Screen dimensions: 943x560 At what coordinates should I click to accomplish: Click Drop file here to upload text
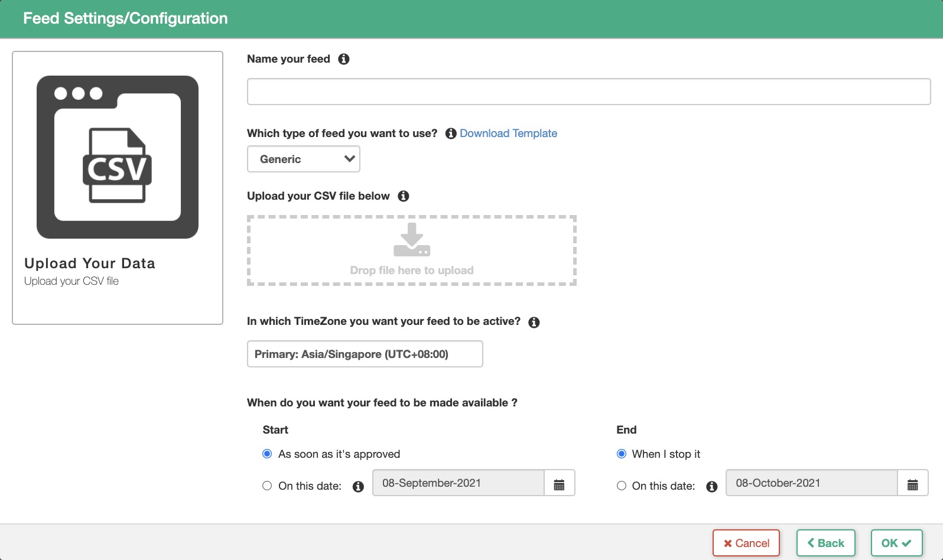pos(412,271)
